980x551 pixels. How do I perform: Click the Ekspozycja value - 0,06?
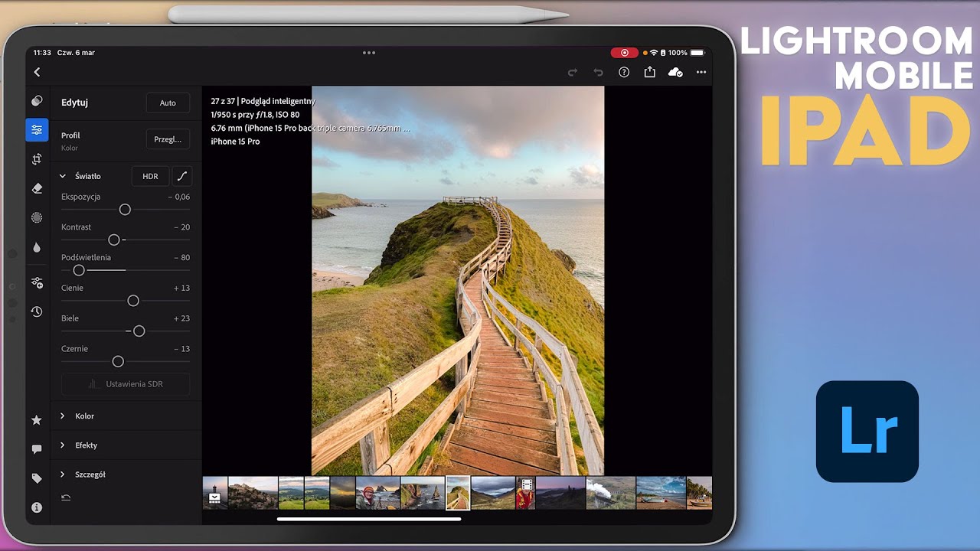pyautogui.click(x=179, y=197)
